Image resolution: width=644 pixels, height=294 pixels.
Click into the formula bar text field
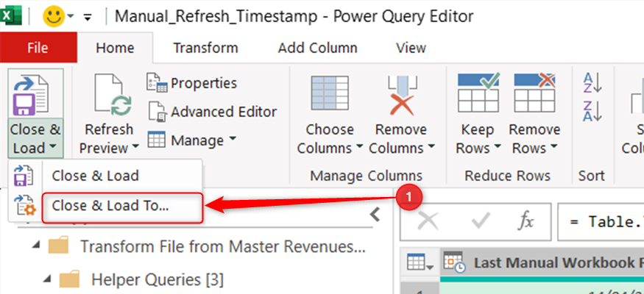click(x=601, y=222)
